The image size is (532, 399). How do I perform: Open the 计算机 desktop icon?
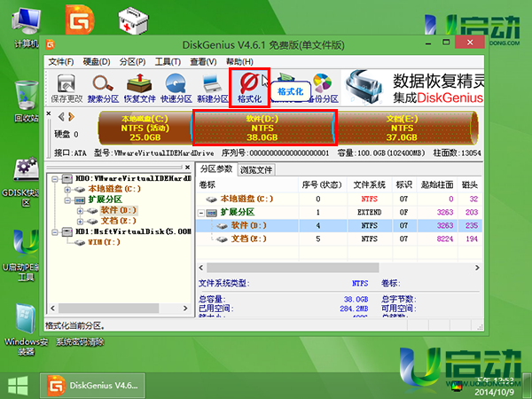(x=26, y=29)
